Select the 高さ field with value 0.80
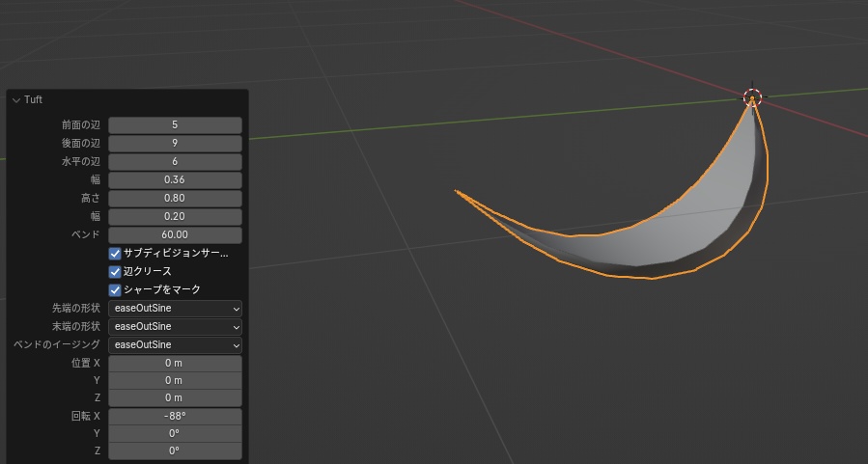 pos(175,198)
